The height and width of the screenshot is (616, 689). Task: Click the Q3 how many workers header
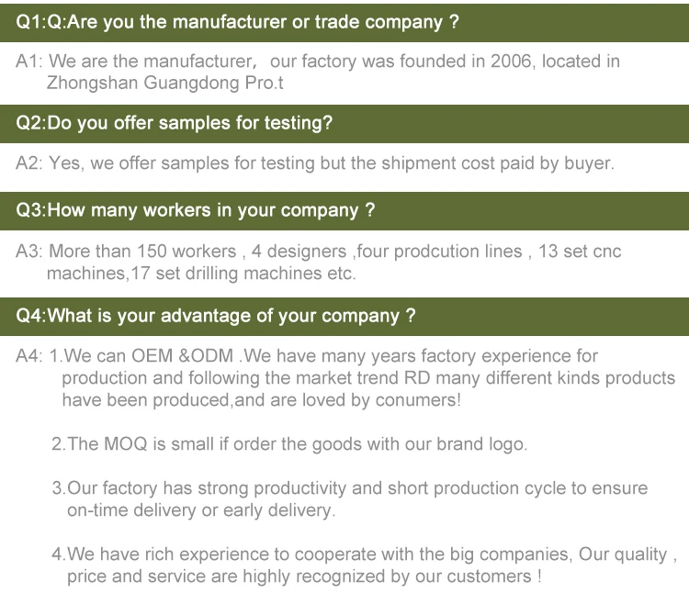pos(344,211)
